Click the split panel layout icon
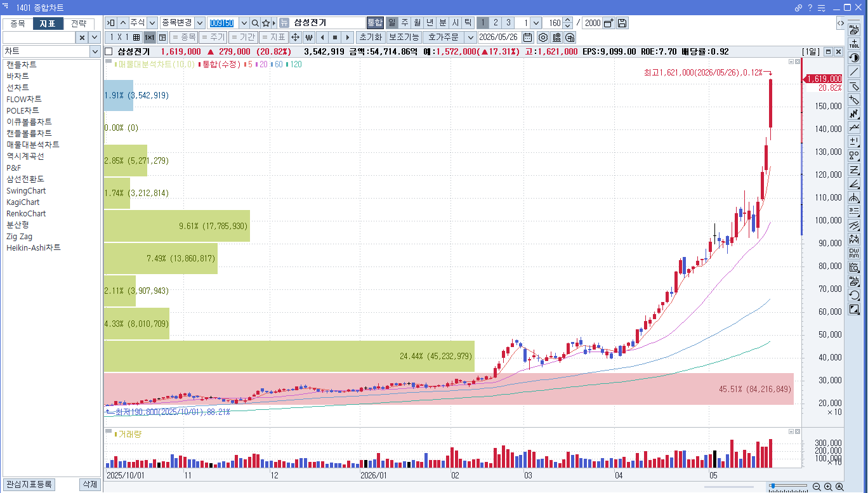 [x=162, y=37]
